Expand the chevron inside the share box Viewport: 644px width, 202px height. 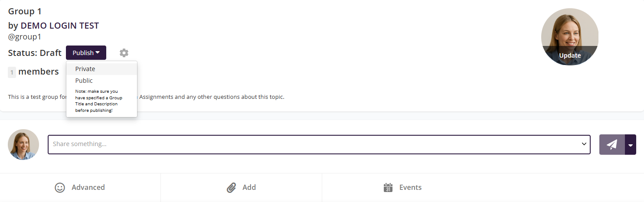tap(584, 144)
